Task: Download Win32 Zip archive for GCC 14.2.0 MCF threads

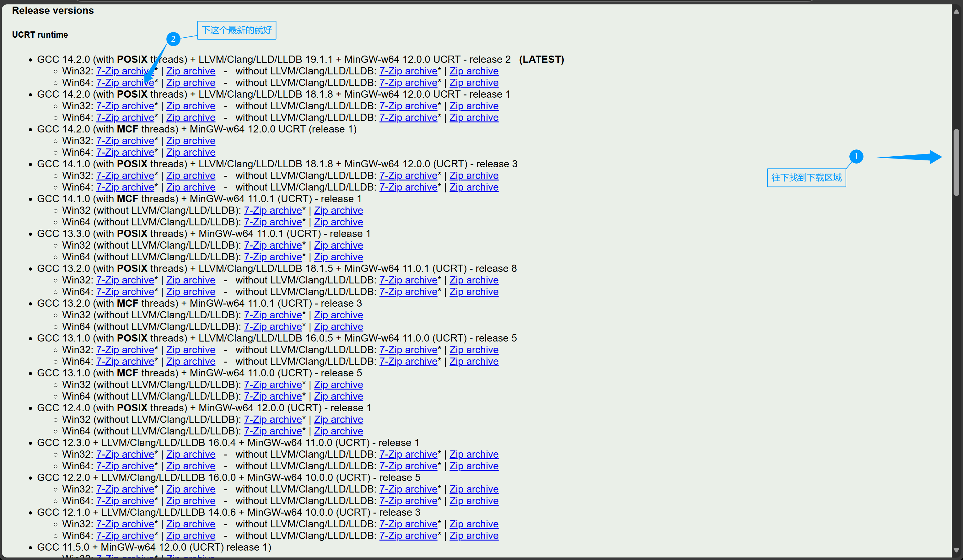Action: point(191,141)
